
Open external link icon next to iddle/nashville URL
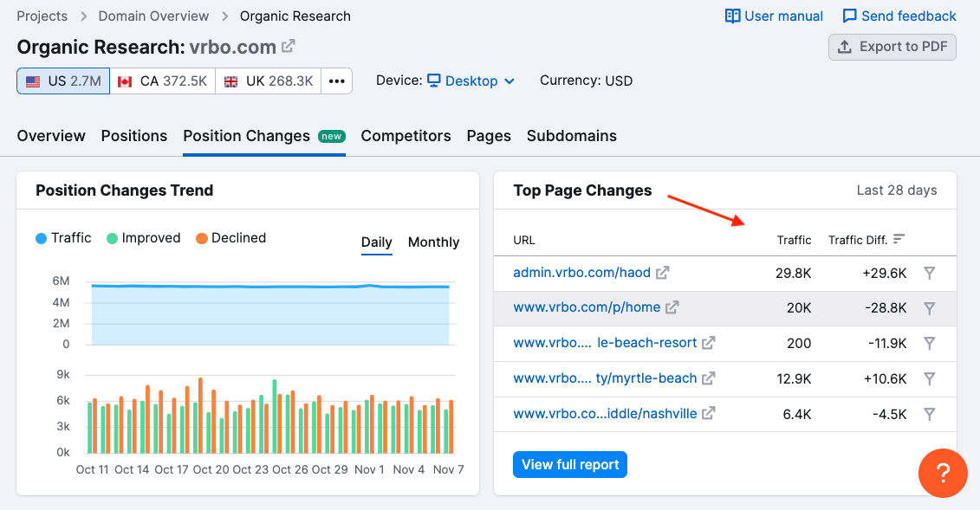[x=709, y=413]
